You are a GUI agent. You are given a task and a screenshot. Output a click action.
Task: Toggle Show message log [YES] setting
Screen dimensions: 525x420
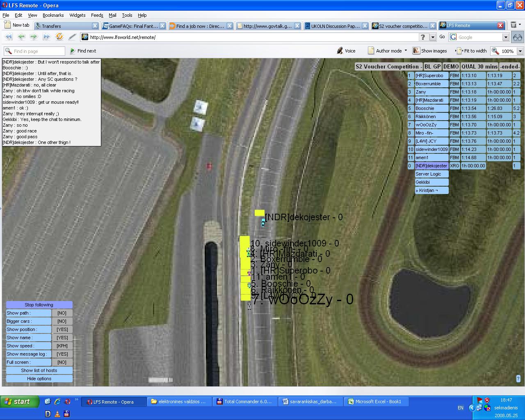pos(62,354)
